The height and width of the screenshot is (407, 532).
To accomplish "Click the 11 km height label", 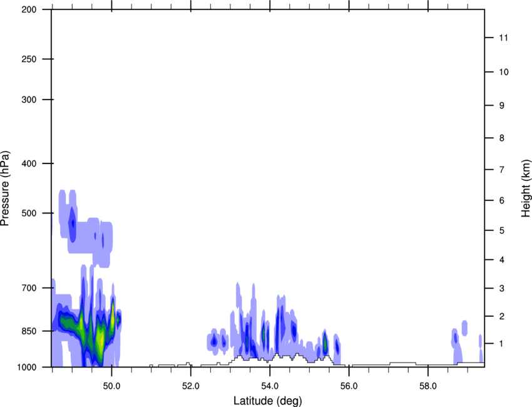I will point(503,38).
